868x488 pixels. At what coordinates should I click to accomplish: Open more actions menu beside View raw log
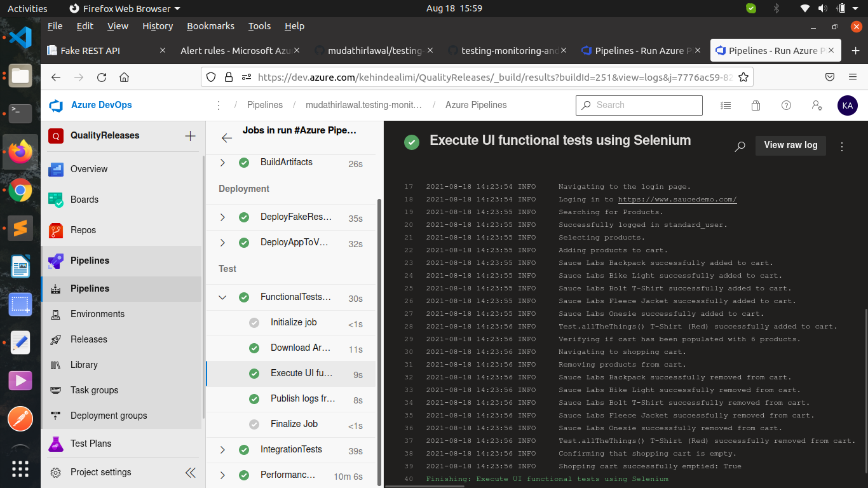click(x=842, y=146)
